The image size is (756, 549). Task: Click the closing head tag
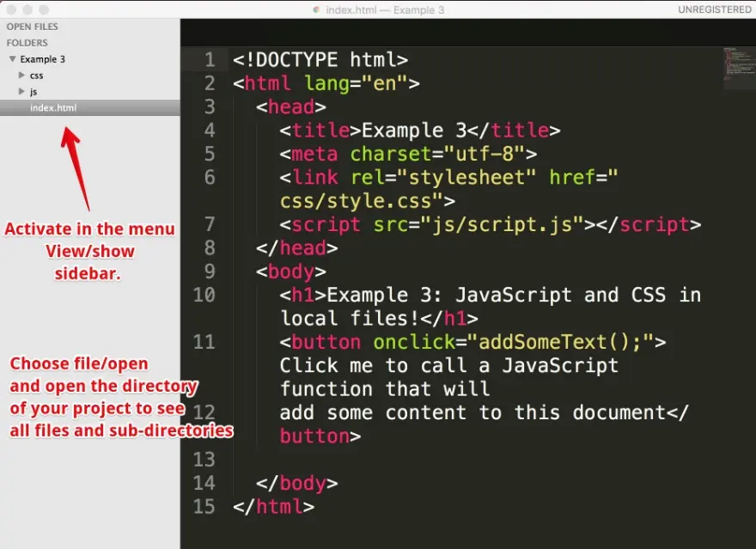coord(297,248)
